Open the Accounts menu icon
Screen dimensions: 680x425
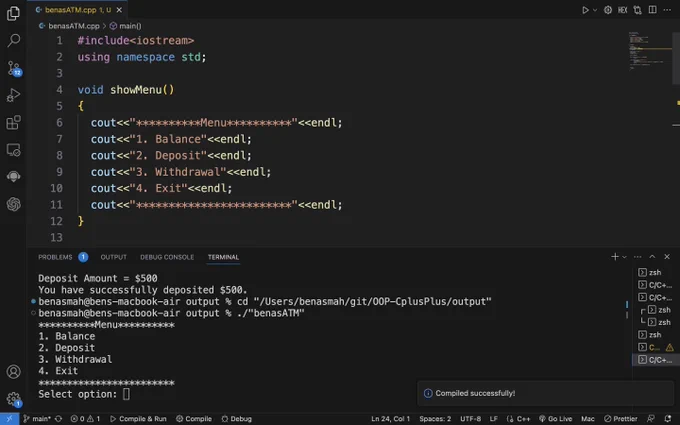click(13, 372)
